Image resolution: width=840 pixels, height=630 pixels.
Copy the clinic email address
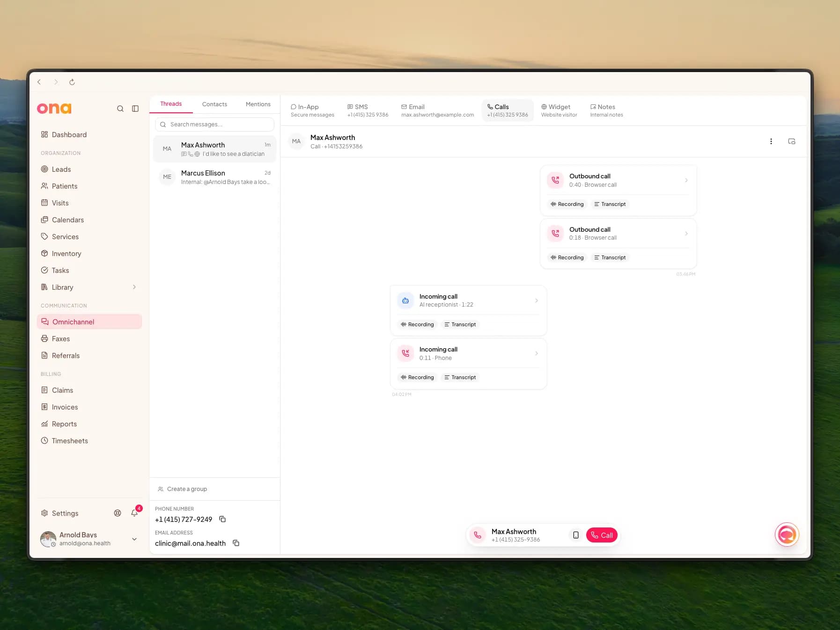pos(236,543)
